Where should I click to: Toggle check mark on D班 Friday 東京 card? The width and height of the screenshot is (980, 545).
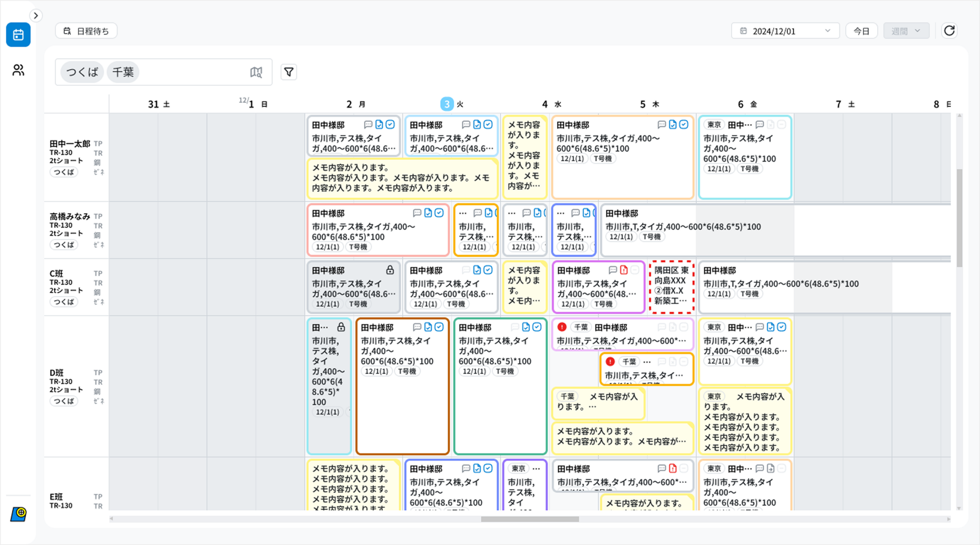[782, 327]
